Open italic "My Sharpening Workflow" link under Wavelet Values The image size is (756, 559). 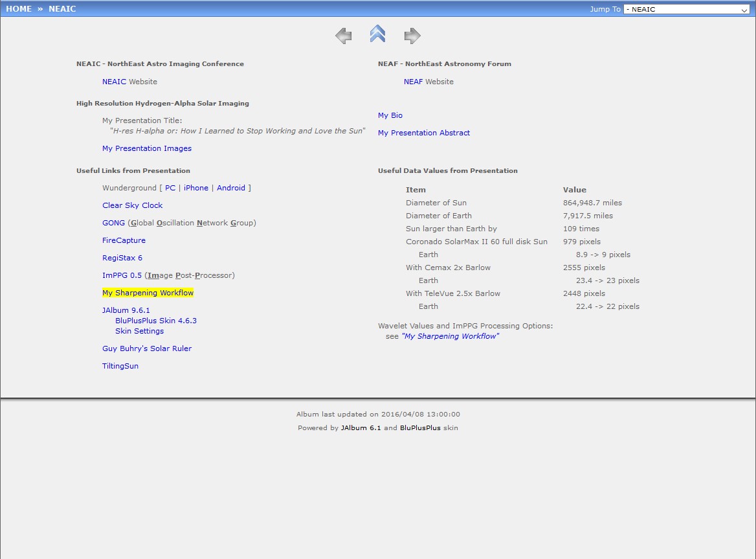click(x=450, y=336)
